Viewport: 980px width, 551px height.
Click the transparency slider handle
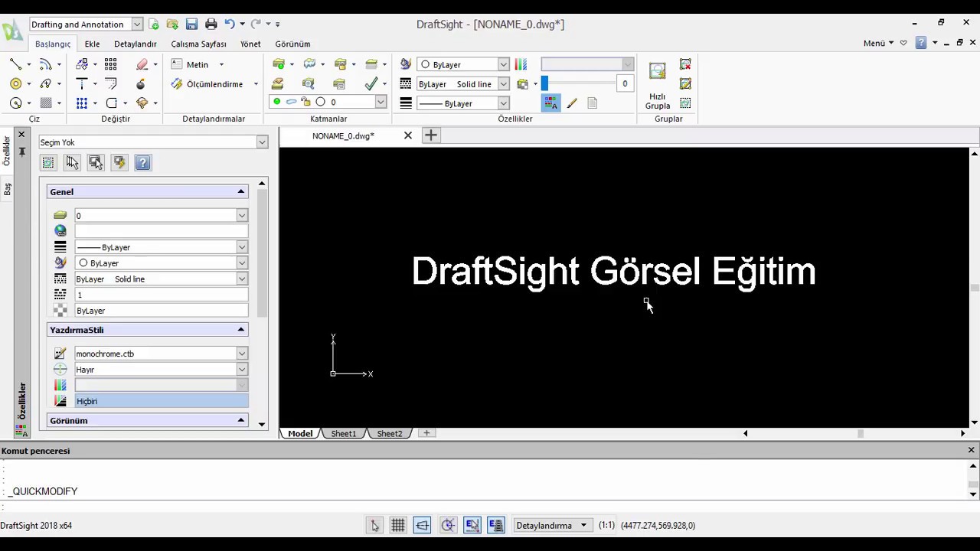[544, 83]
